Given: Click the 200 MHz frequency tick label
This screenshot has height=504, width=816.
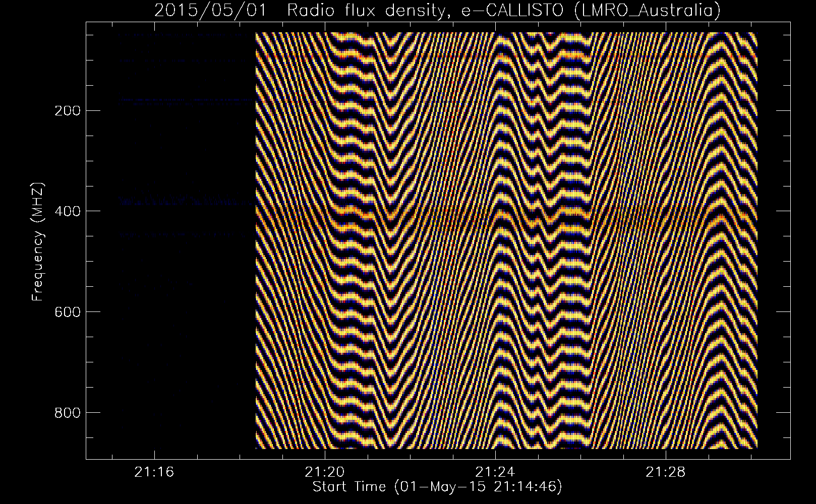Looking at the screenshot, I should (67, 110).
